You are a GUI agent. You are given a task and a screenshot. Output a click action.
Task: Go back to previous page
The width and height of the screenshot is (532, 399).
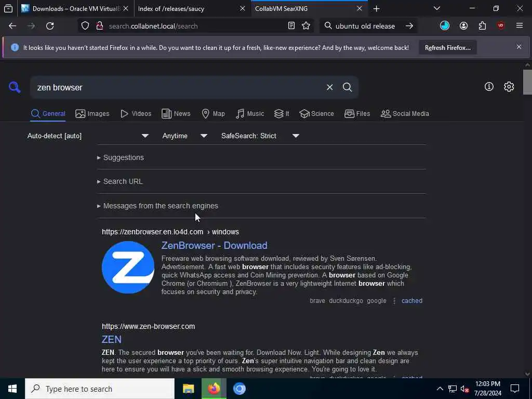pos(12,26)
